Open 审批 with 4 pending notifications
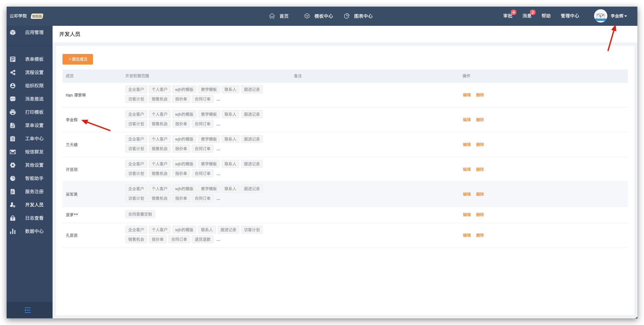Image resolution: width=644 pixels, height=325 pixels. click(x=507, y=16)
